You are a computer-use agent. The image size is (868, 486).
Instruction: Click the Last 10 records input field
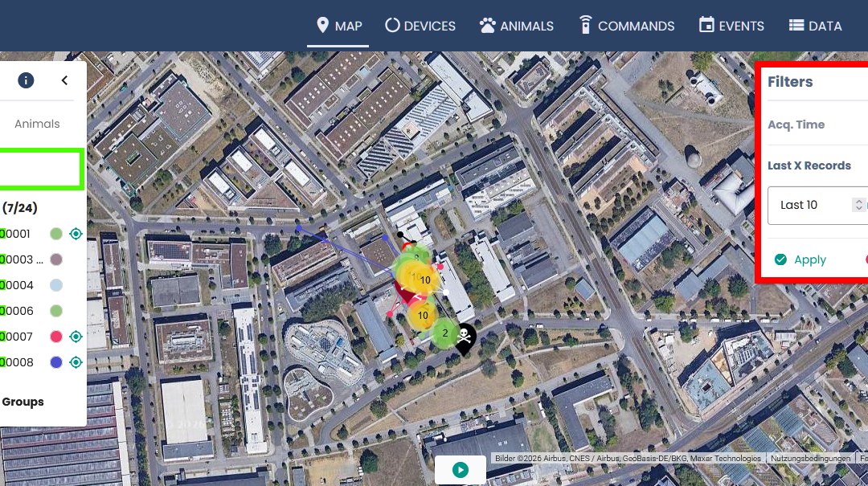pos(808,205)
